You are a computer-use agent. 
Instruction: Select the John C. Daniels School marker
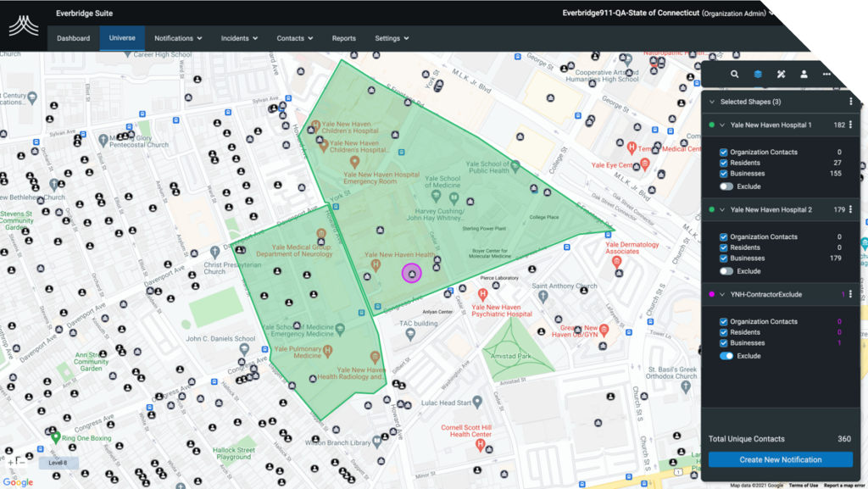point(244,350)
